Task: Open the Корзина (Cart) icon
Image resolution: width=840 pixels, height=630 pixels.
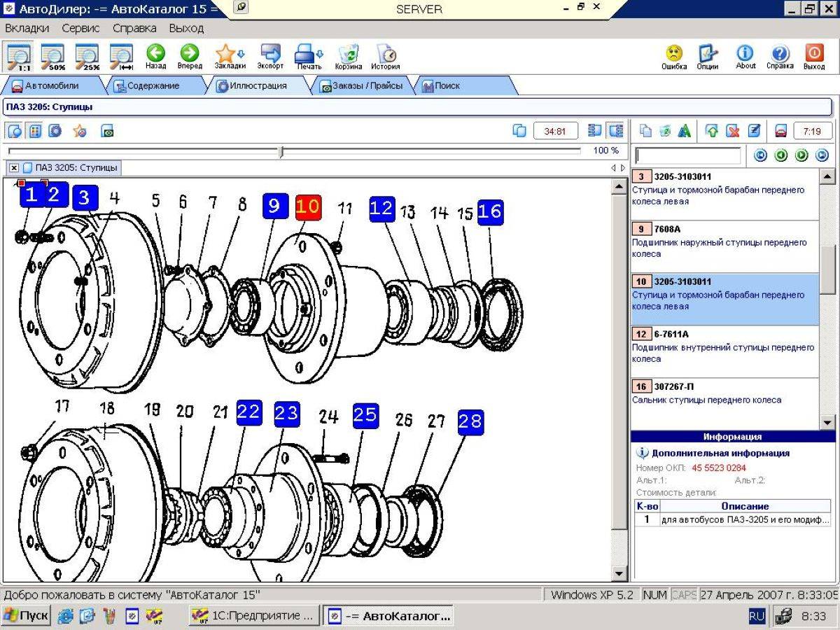Action: pyautogui.click(x=349, y=57)
